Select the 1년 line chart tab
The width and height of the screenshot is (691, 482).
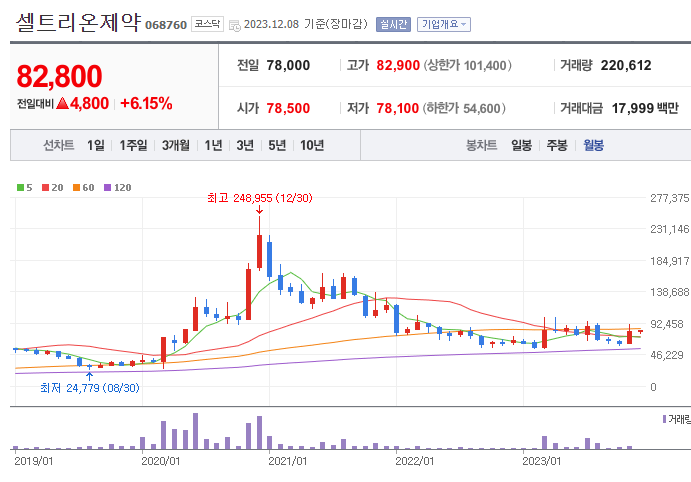pyautogui.click(x=213, y=145)
